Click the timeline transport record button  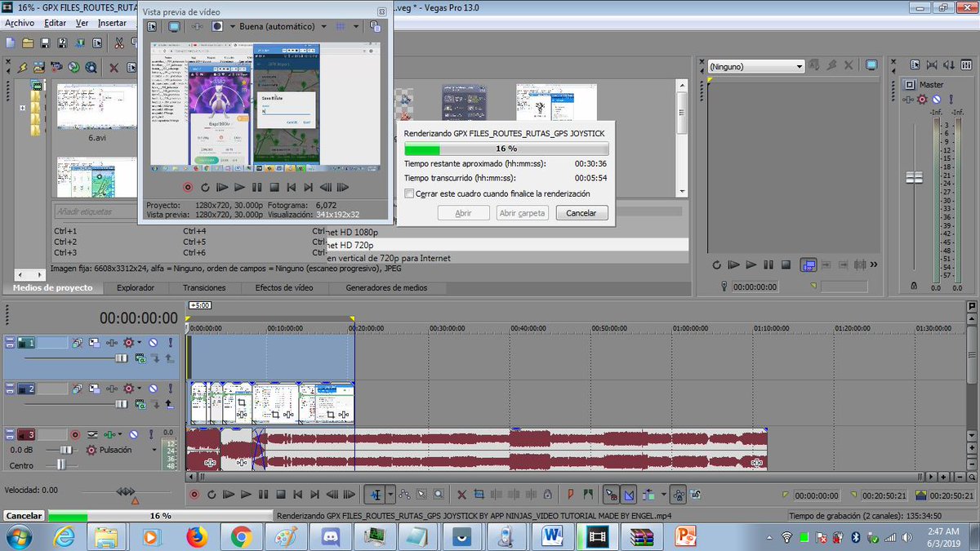pyautogui.click(x=194, y=494)
